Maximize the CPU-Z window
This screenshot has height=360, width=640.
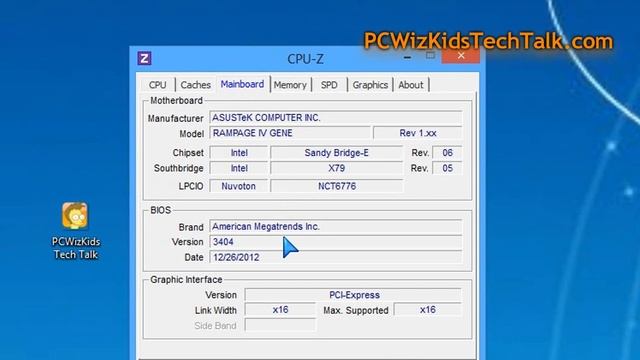coord(430,56)
